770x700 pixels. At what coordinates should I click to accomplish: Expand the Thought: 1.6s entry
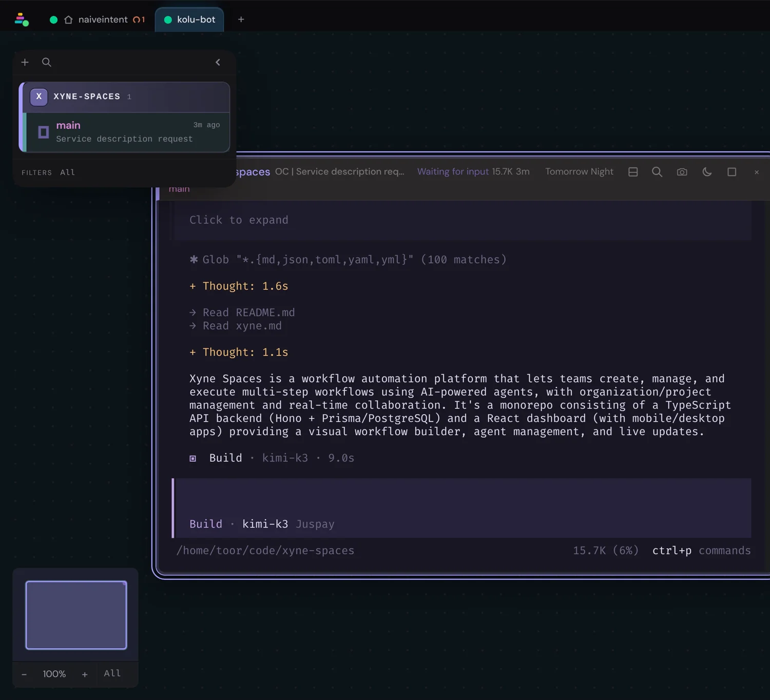[x=239, y=286]
